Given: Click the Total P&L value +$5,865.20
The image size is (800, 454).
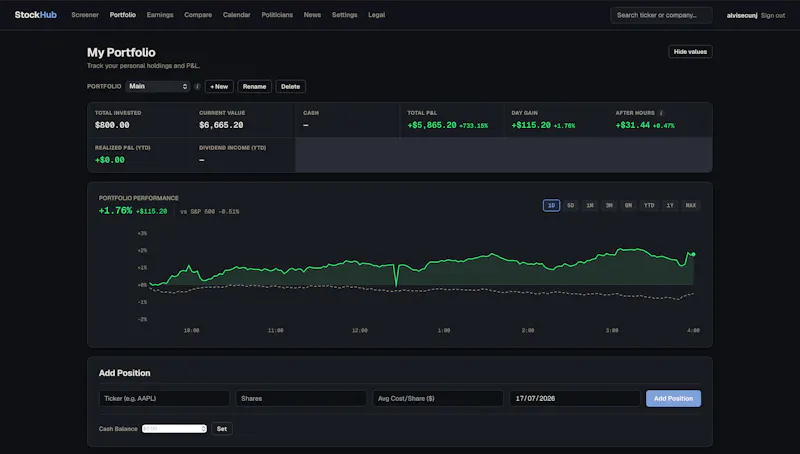Looking at the screenshot, I should click(432, 125).
